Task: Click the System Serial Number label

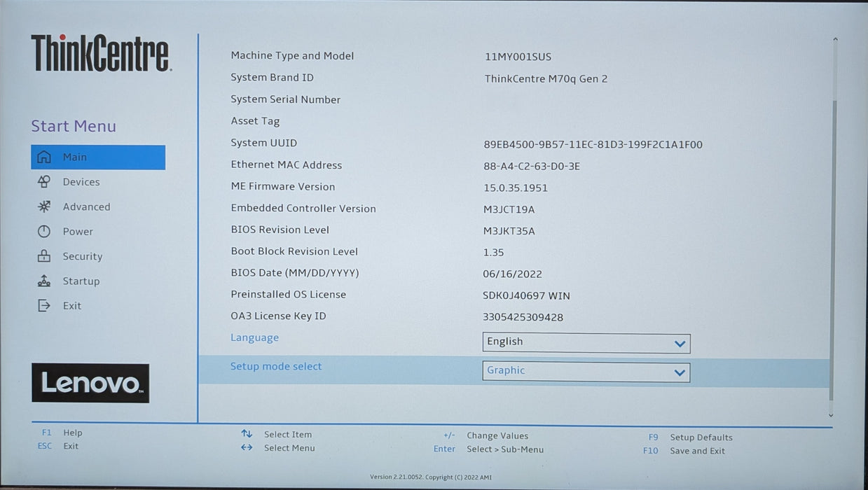Action: tap(285, 99)
